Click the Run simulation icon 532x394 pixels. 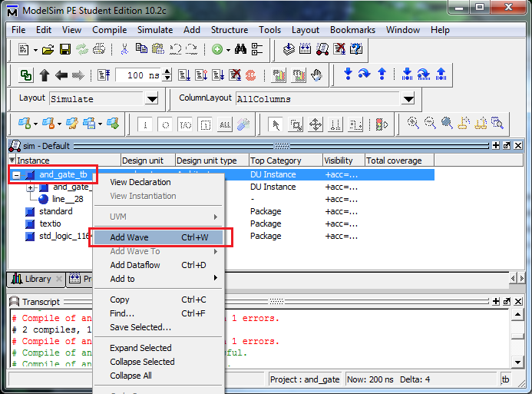(184, 75)
